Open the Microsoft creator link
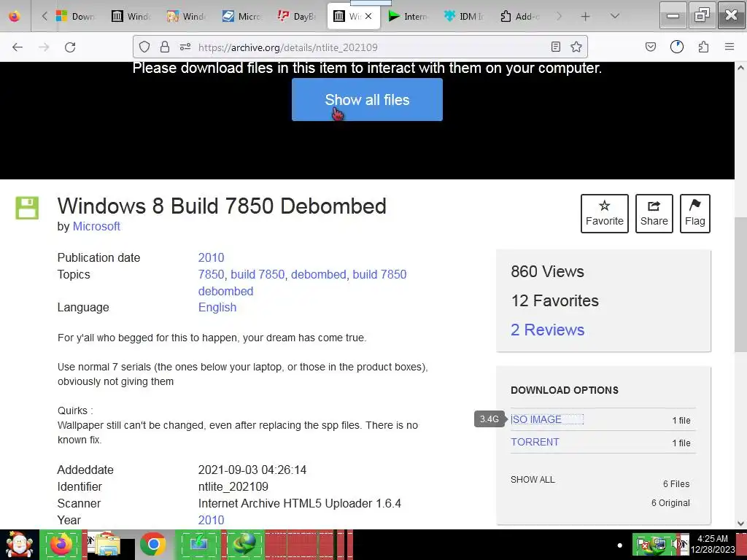This screenshot has width=747, height=560. pyautogui.click(x=96, y=226)
